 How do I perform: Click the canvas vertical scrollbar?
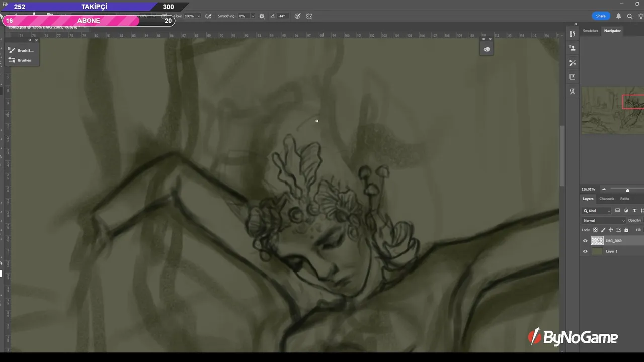coord(561,156)
